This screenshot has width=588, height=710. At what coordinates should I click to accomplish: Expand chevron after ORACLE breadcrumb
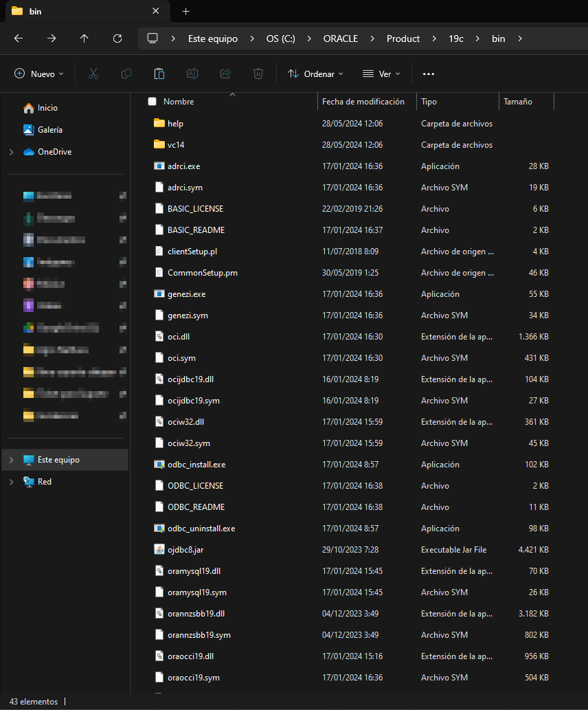point(372,39)
